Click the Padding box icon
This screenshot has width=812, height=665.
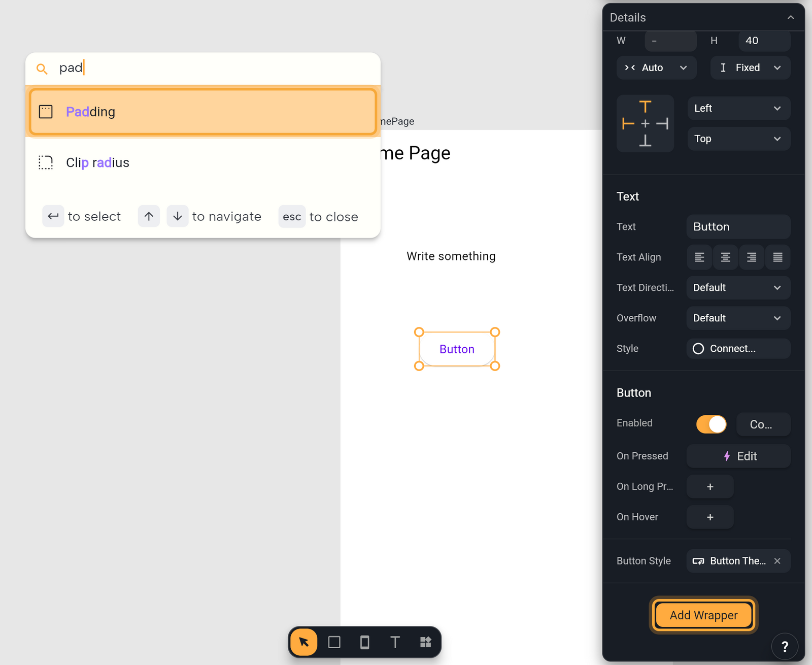[46, 112]
